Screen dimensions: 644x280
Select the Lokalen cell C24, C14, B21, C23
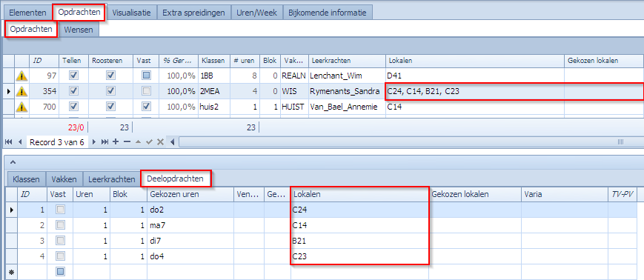[474, 91]
